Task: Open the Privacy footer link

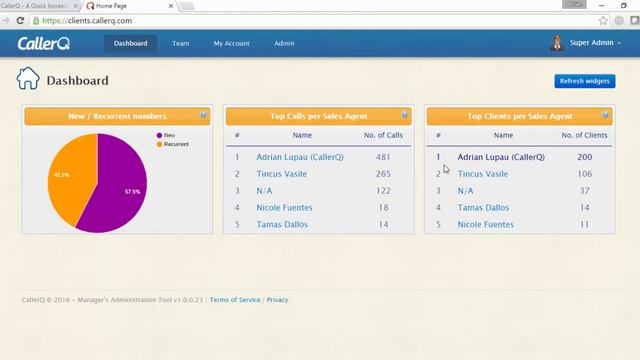Action: pos(277,300)
